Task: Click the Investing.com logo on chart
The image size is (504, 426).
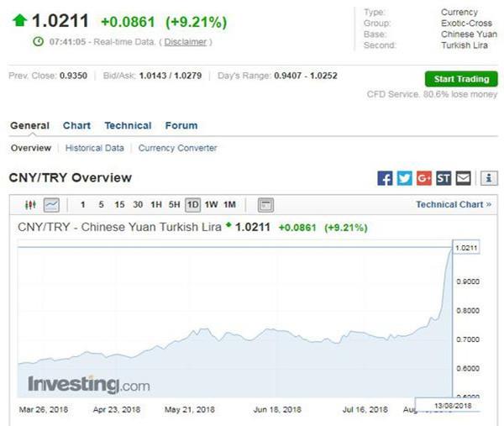Action: tap(89, 384)
